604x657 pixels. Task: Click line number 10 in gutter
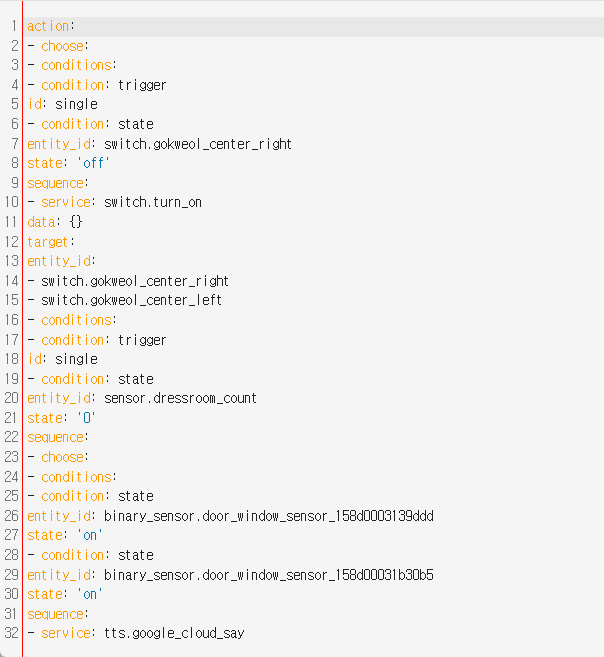(12, 202)
